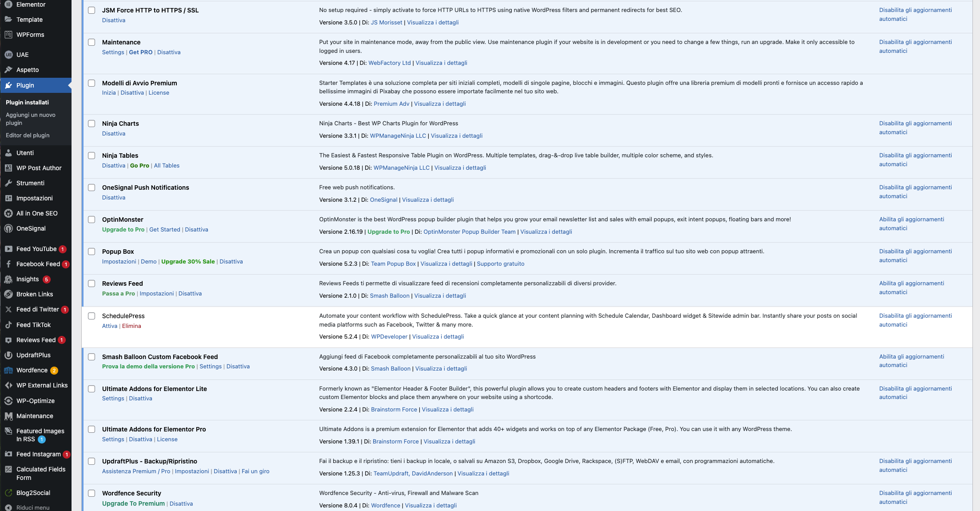Click the OneSignal sidebar icon
The height and width of the screenshot is (511, 980).
[x=8, y=228]
